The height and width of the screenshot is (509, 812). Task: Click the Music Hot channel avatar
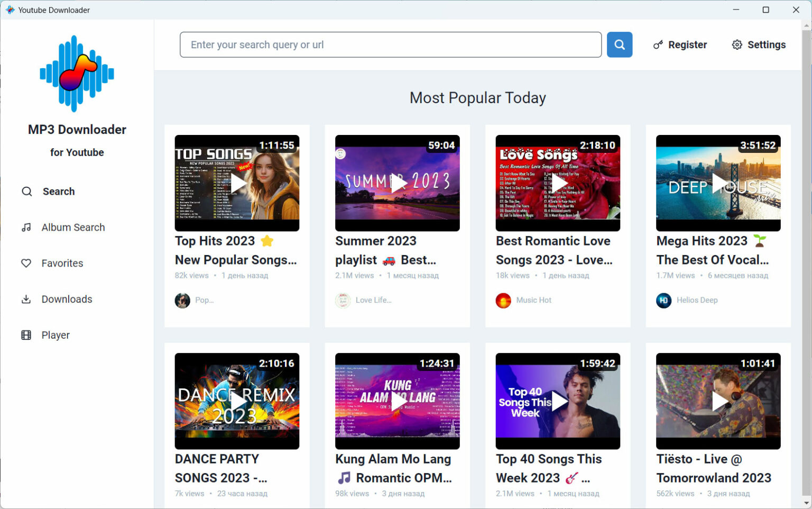(x=503, y=301)
